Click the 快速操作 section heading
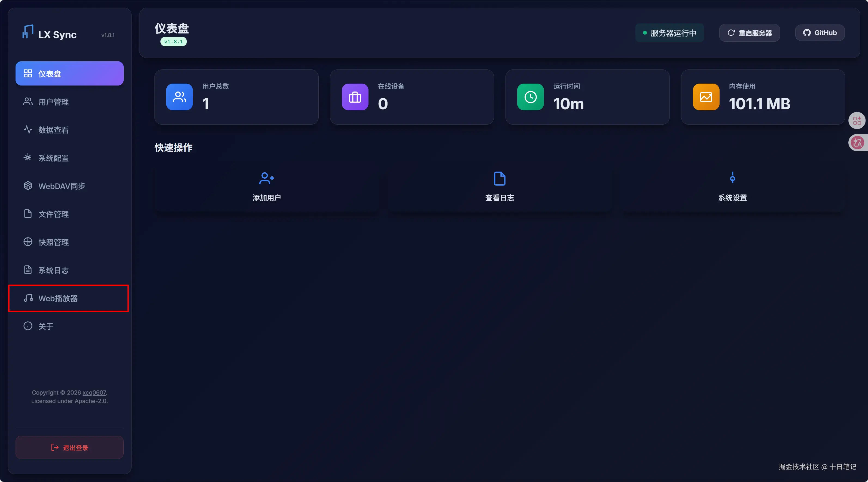The image size is (868, 482). 173,148
